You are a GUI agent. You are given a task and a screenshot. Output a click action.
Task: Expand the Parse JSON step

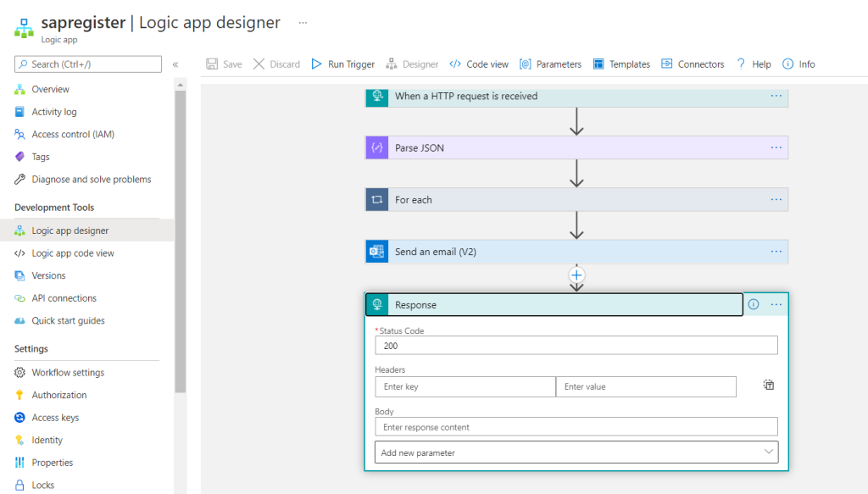pos(576,147)
